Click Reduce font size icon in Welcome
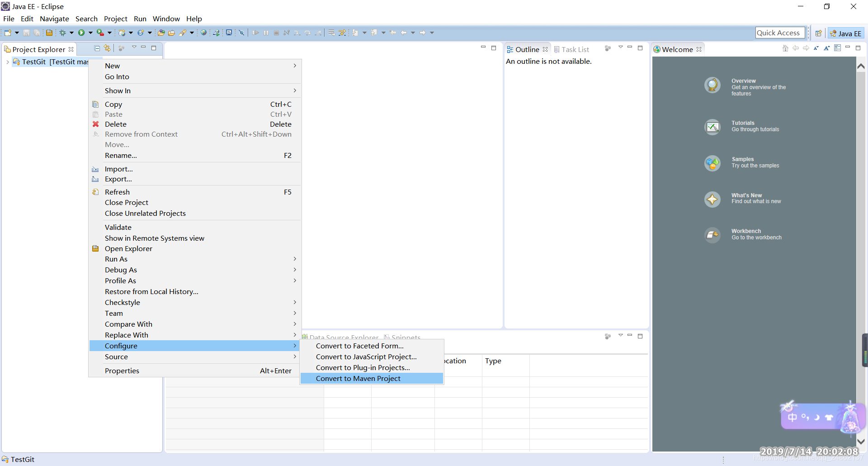 816,48
